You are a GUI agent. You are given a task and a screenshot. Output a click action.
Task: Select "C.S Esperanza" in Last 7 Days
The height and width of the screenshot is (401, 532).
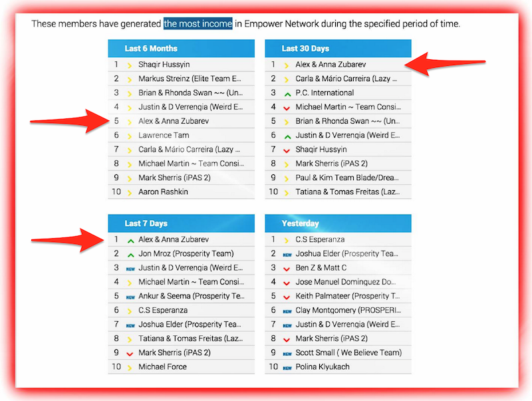coord(163,311)
